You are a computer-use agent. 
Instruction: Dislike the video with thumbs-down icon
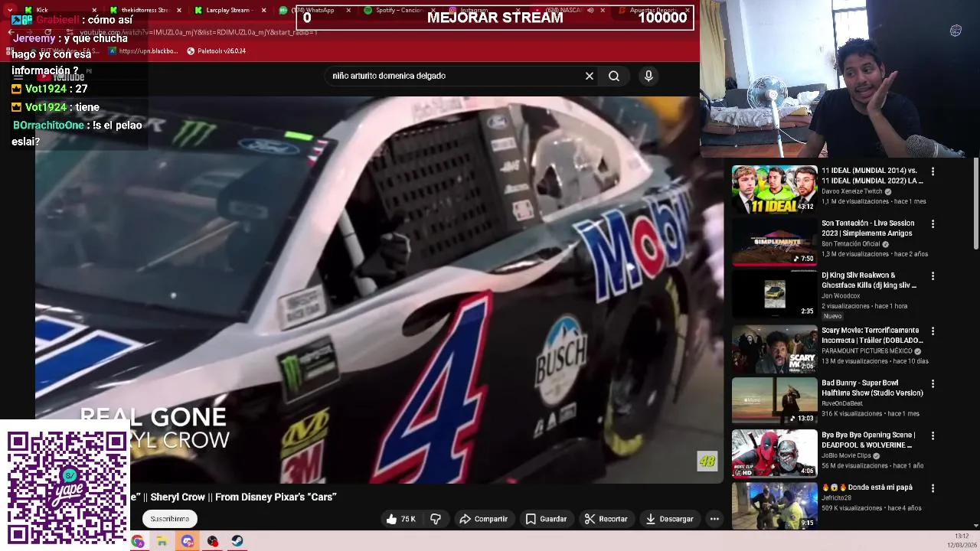coord(436,519)
